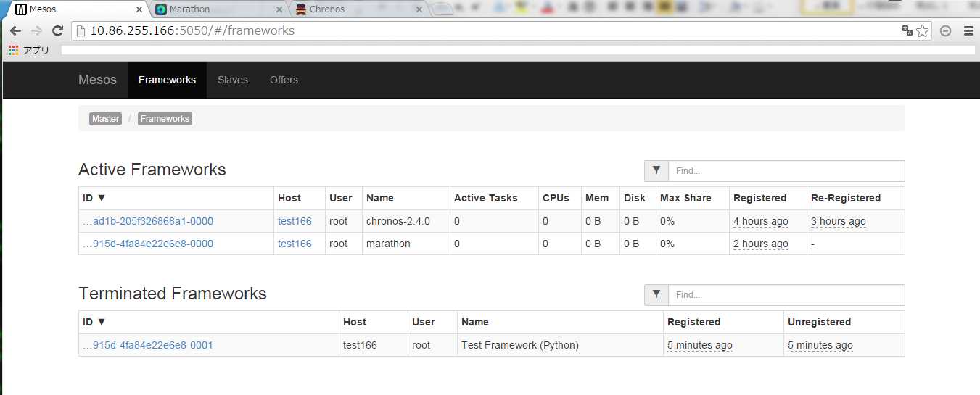Click the アプリ bookmarks label

(36, 50)
